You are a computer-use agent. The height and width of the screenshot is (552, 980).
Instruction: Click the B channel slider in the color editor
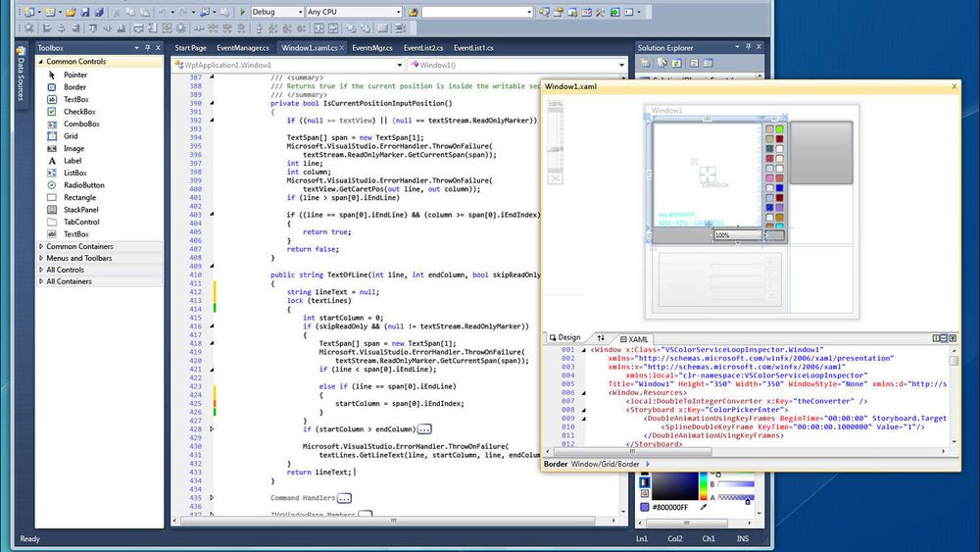tap(736, 484)
